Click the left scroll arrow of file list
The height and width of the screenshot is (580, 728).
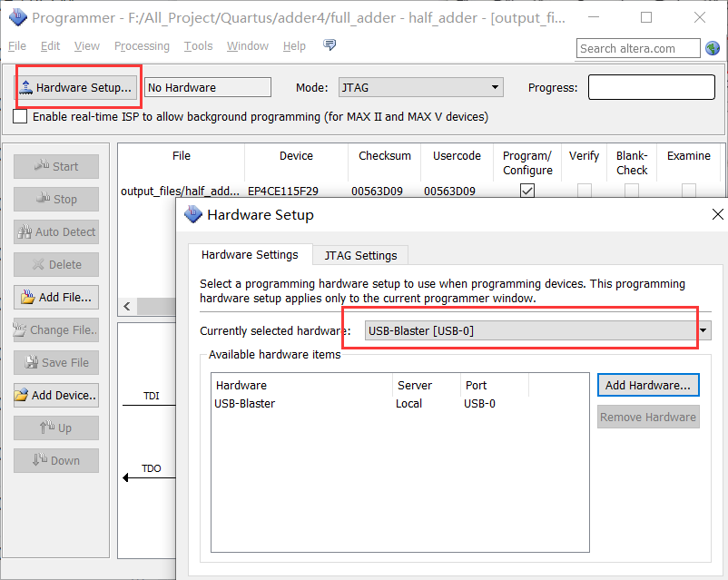tap(127, 306)
